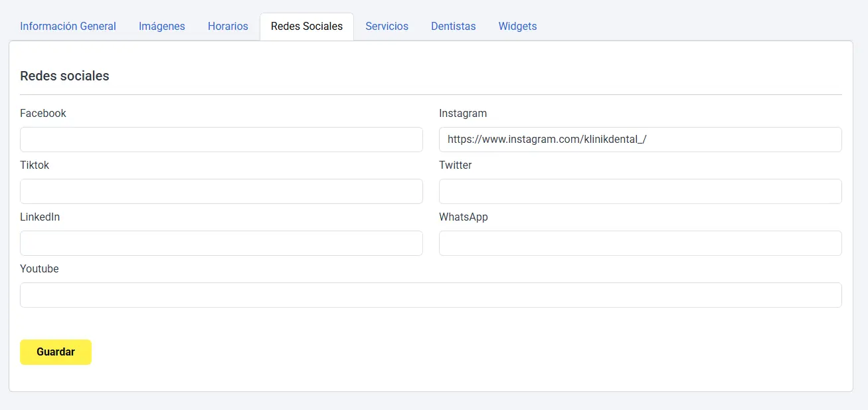Viewport: 868px width, 410px height.
Task: Focus the Instagram field containing klinikdental_ URL
Action: click(640, 140)
